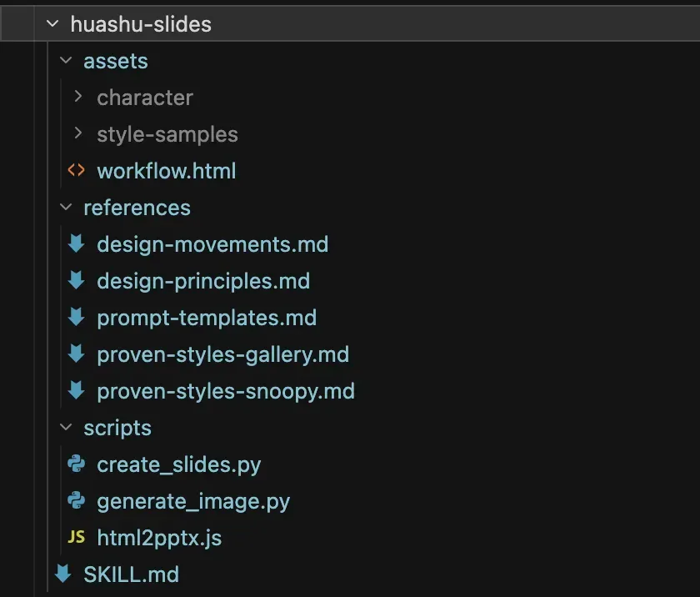Click the Python icon beside generate_image.py

[76, 500]
